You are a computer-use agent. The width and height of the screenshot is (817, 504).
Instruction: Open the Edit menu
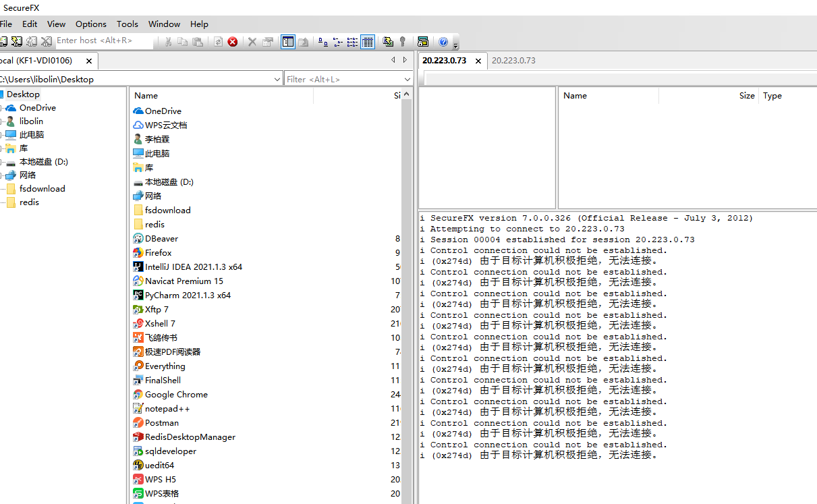tap(30, 24)
